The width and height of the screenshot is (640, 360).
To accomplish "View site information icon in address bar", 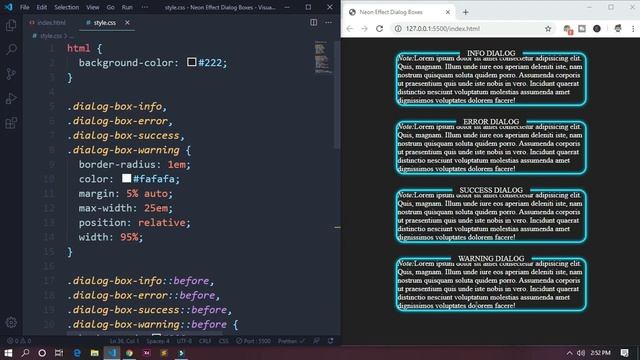I will coord(398,29).
